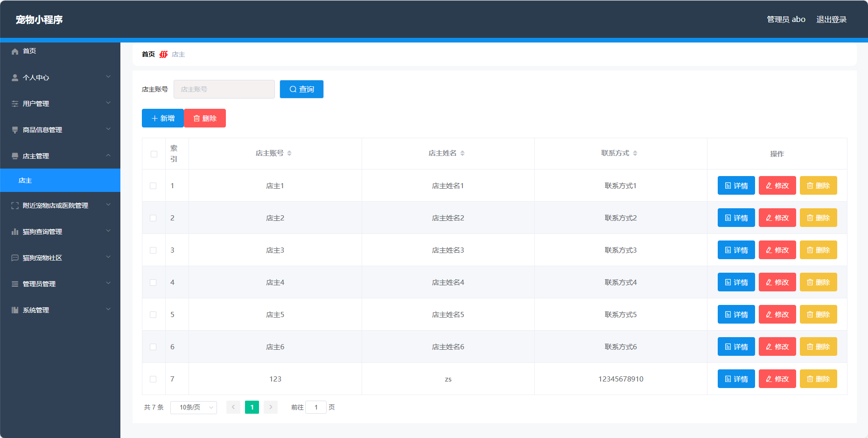Expand the 个人中心 menu chevron
Screen dimensions: 868x438
pyautogui.click(x=108, y=77)
